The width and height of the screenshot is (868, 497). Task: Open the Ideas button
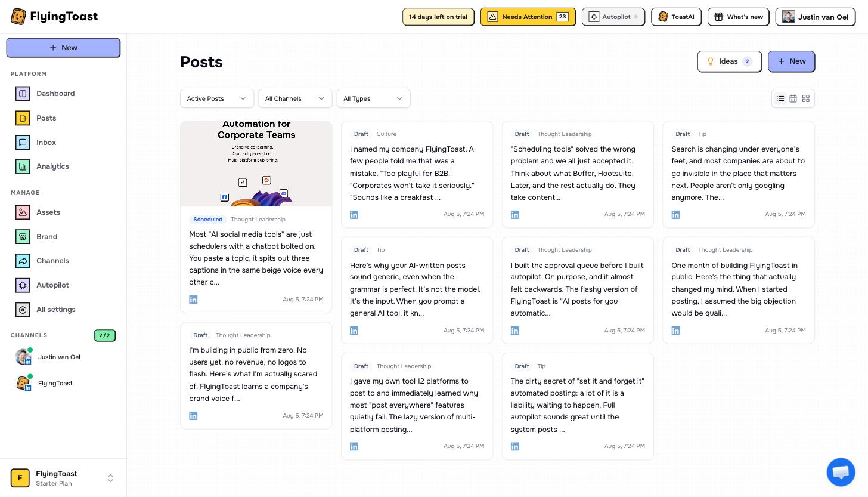[730, 61]
